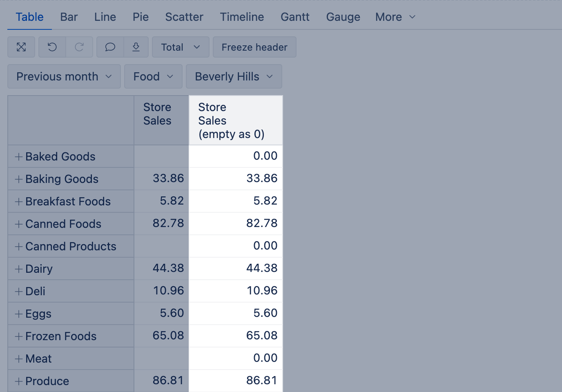The width and height of the screenshot is (562, 392).
Task: Click the redo arrow icon
Action: (79, 47)
